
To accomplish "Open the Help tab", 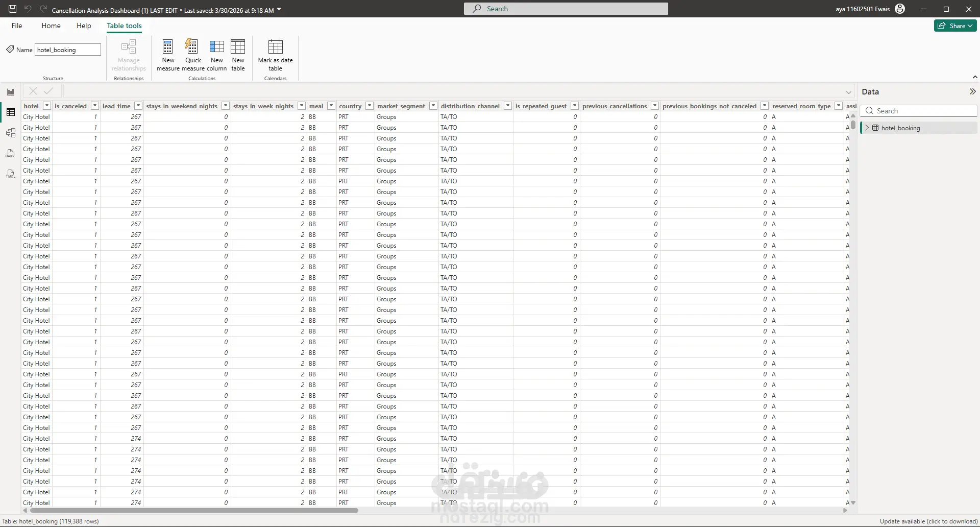I will point(84,26).
